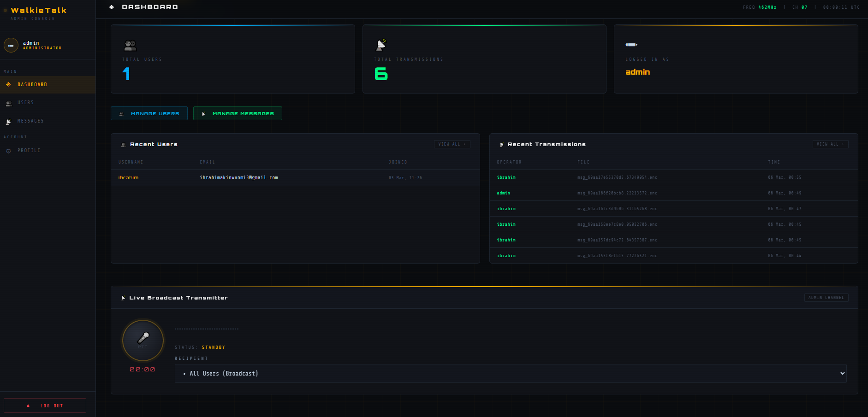Click file msg_69aa166f20bcb8.22213572.enc
868x417 pixels.
pyautogui.click(x=617, y=193)
